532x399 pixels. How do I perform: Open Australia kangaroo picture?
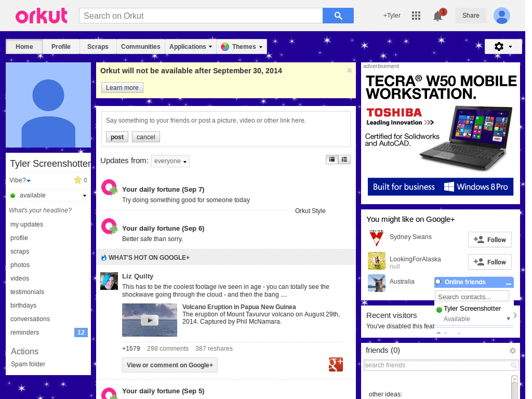[377, 283]
